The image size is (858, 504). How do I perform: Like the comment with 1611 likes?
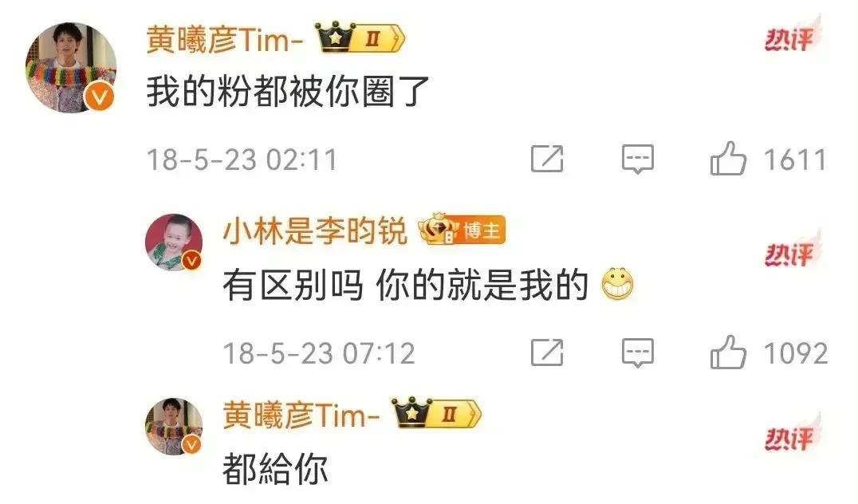(728, 158)
